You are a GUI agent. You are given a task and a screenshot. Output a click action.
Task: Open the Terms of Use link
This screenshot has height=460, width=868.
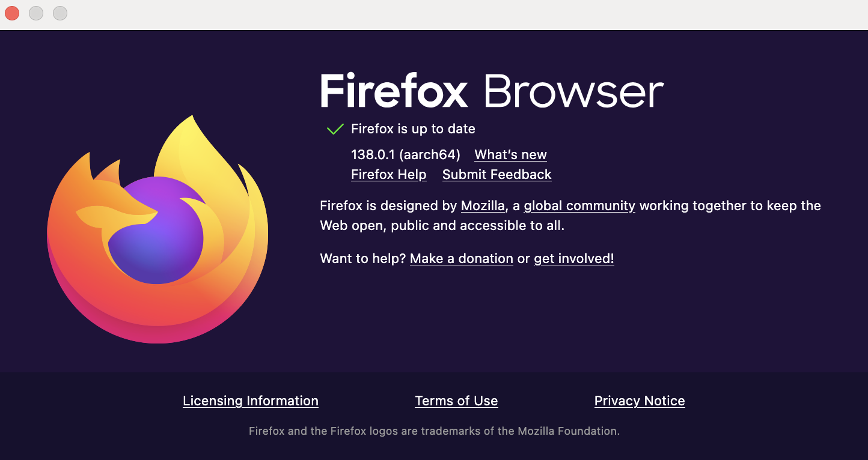pos(456,401)
